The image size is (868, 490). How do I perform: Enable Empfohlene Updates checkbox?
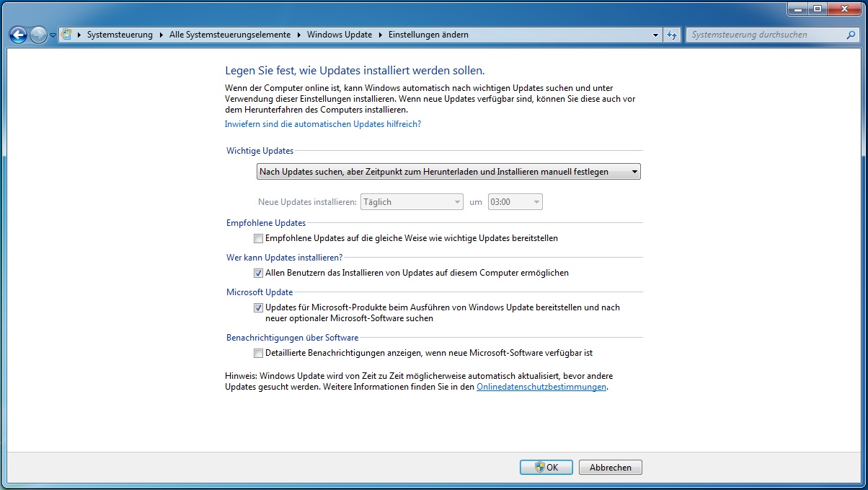click(x=258, y=238)
